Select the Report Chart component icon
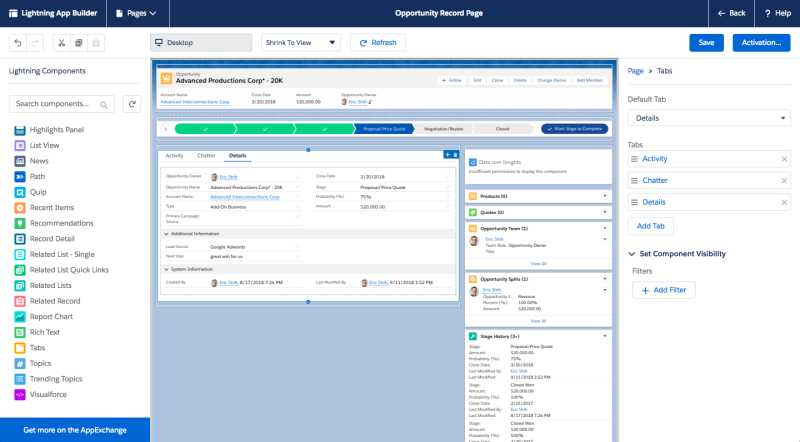Screen dimensions: 800x442 (20, 317)
